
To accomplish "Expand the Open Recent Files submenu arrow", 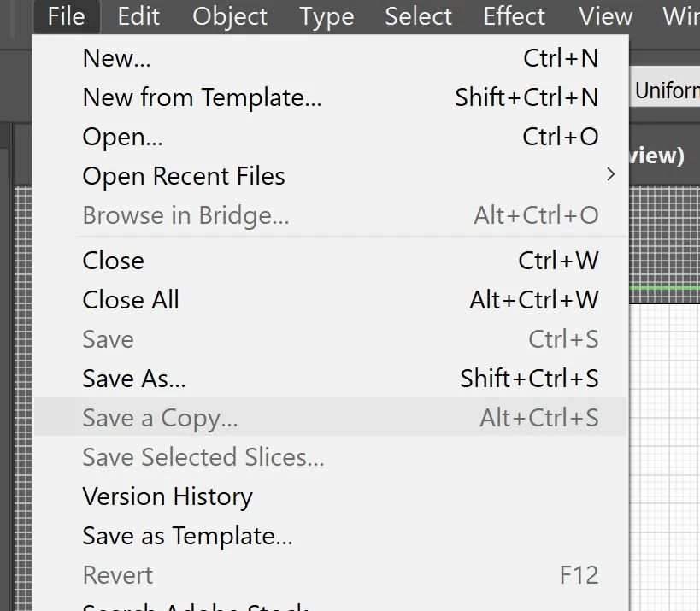I will click(610, 175).
